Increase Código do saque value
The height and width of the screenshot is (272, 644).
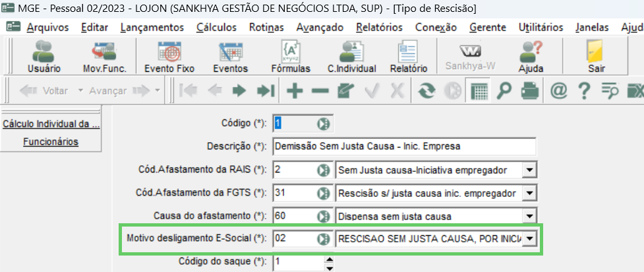tap(329, 259)
